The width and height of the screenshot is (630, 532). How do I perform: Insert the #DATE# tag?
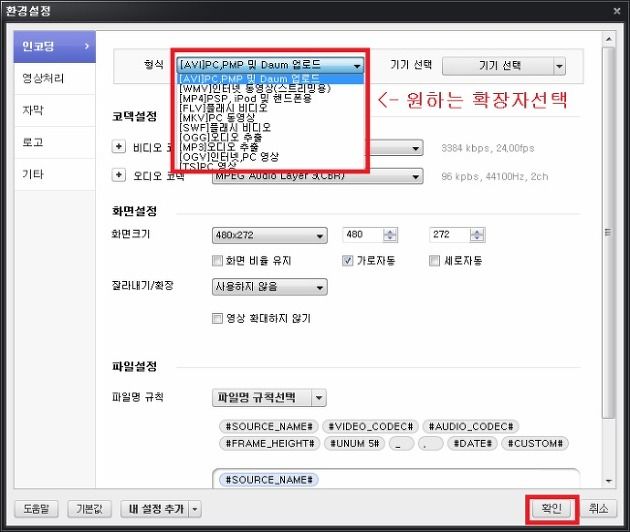(x=472, y=444)
